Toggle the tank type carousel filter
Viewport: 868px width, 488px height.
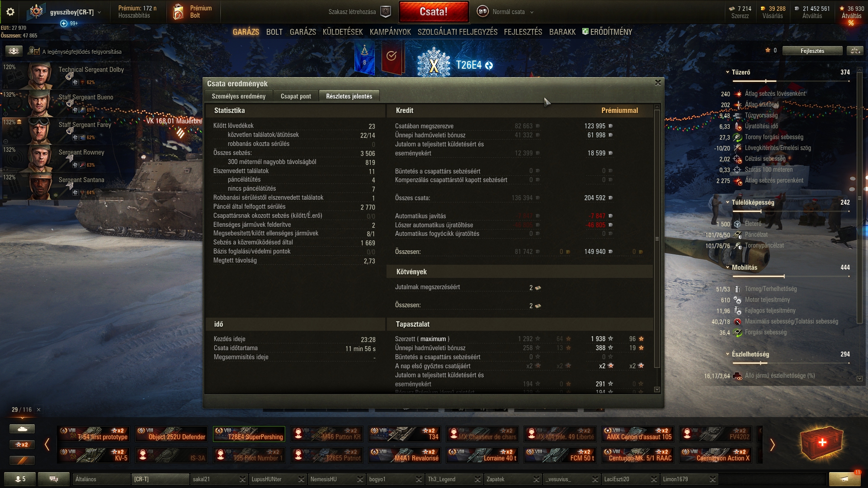(x=22, y=429)
